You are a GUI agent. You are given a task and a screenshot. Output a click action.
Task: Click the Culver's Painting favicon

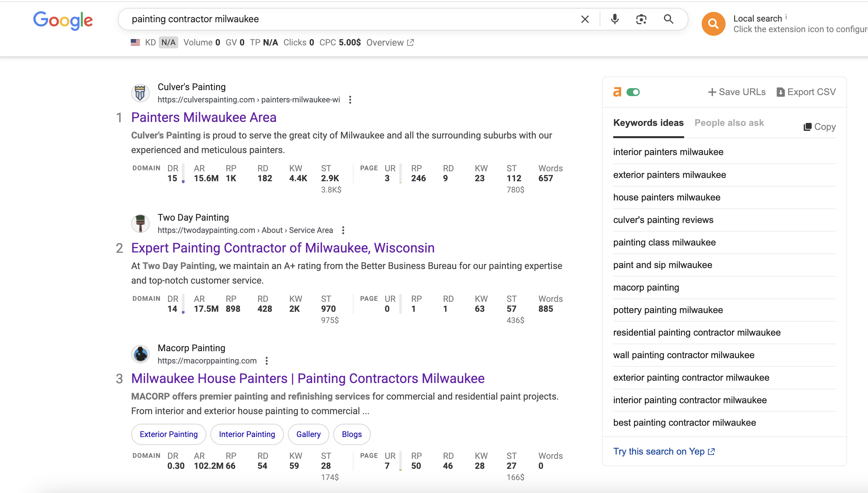point(140,93)
